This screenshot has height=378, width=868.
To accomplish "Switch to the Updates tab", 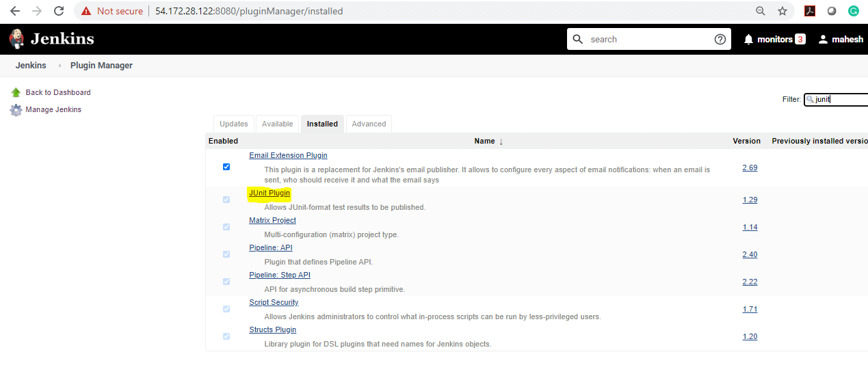I will click(234, 124).
